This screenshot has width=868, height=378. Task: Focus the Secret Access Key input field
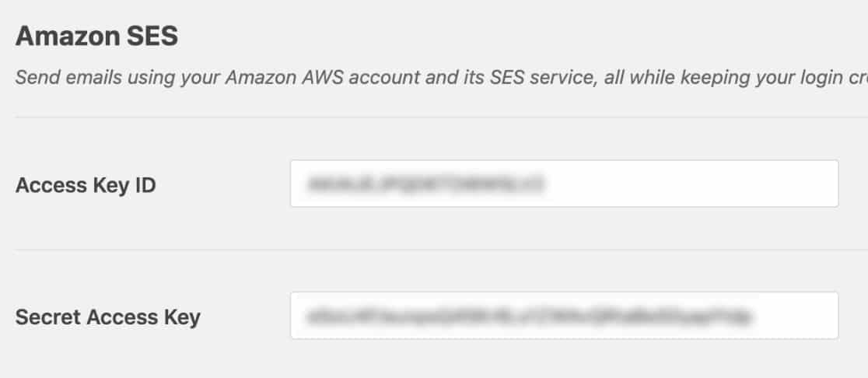564,316
